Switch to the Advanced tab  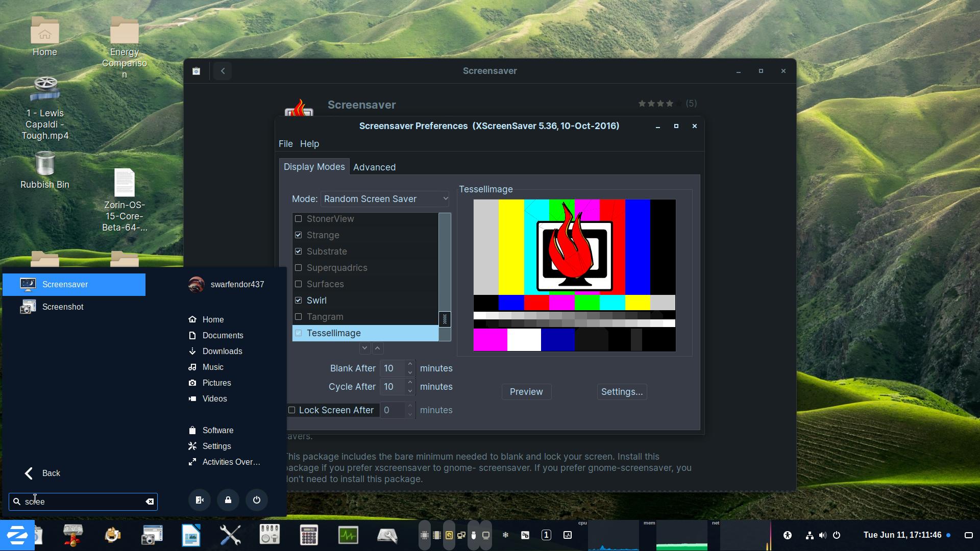point(374,167)
